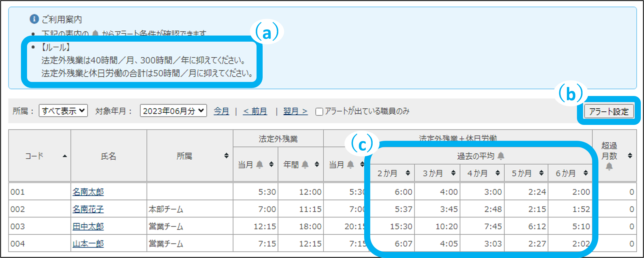Sort by 2か月 average column arrows
Image resolution: width=644 pixels, height=258 pixels.
point(408,173)
